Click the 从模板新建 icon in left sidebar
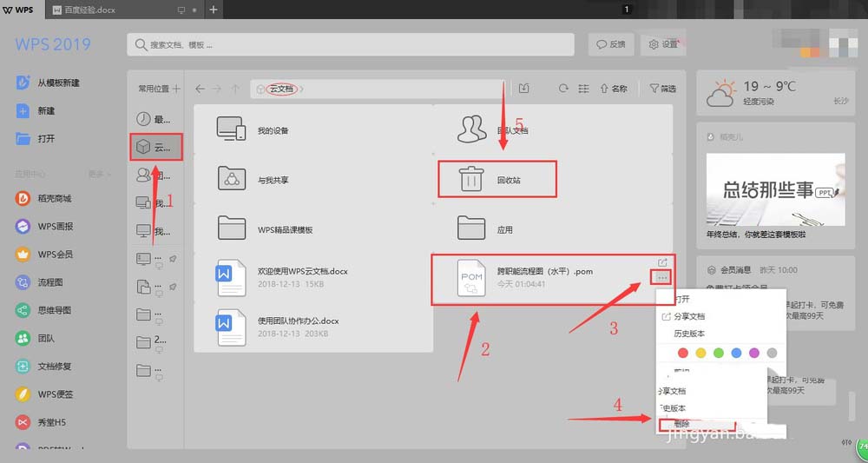 pyautogui.click(x=23, y=83)
